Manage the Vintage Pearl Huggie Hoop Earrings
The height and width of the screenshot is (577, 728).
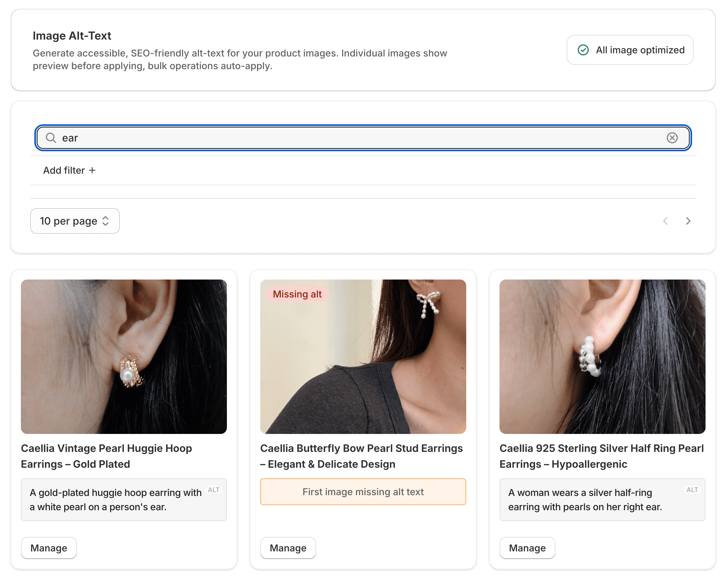pyautogui.click(x=49, y=548)
